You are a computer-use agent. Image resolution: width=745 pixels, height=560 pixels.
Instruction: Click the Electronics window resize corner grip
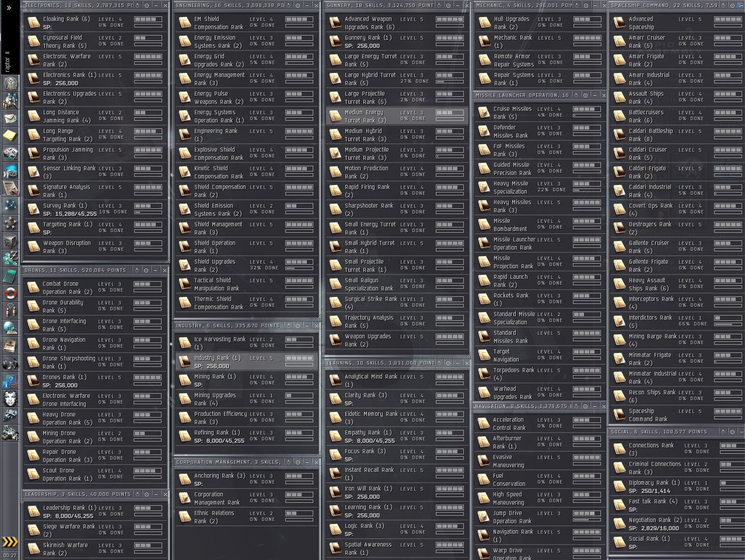[x=166, y=261]
